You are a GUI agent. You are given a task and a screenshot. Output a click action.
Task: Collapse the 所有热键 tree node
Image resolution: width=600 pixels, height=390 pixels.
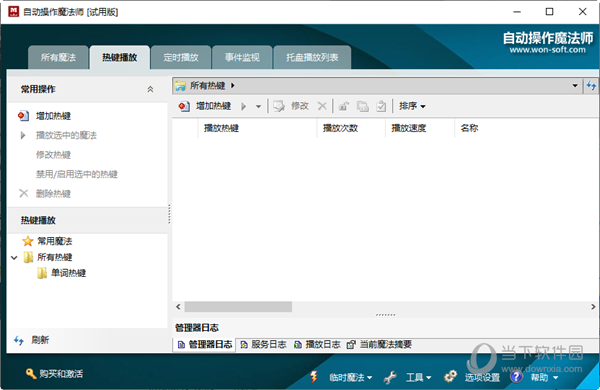coord(14,258)
